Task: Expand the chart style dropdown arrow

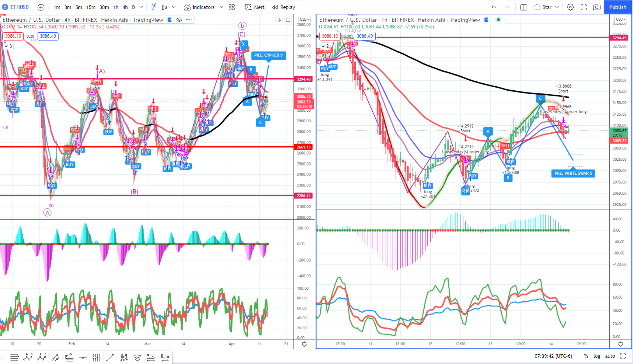Action: 174,7
